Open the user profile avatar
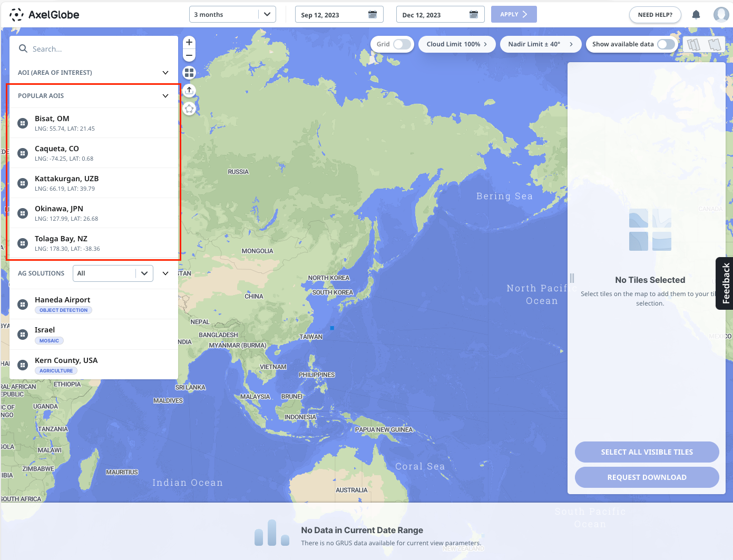 click(721, 15)
